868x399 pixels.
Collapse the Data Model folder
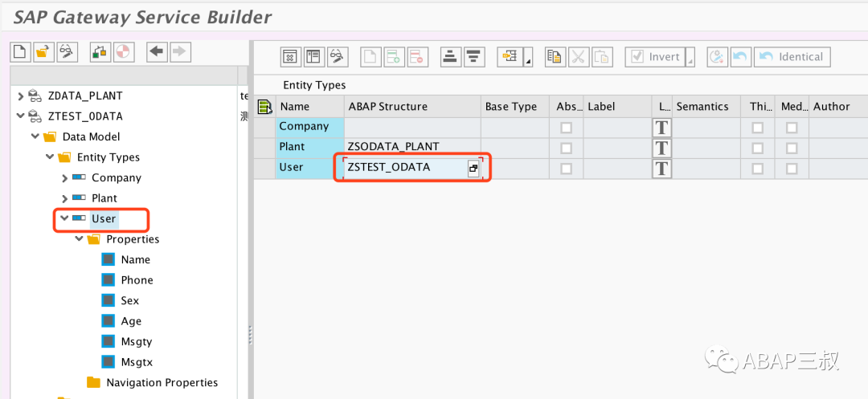click(35, 136)
